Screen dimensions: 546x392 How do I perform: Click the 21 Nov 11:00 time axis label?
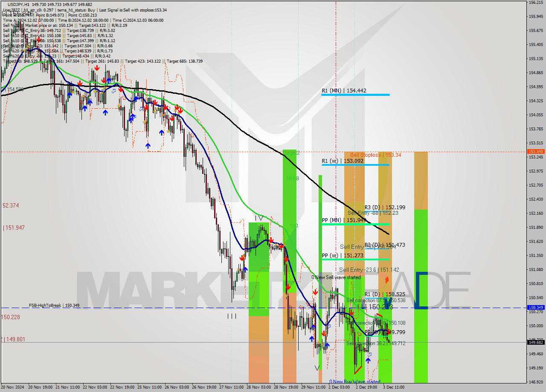(x=67, y=387)
